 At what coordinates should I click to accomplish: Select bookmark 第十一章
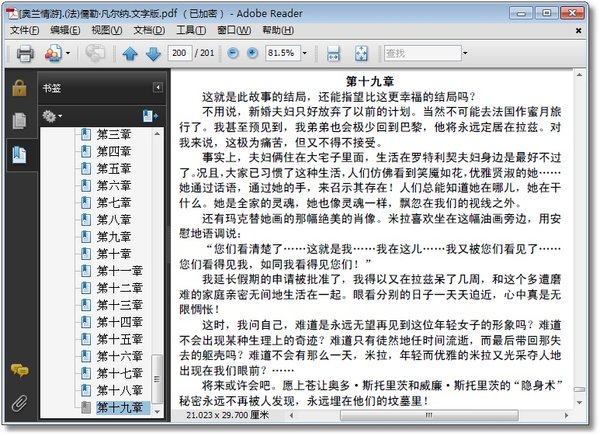(120, 271)
